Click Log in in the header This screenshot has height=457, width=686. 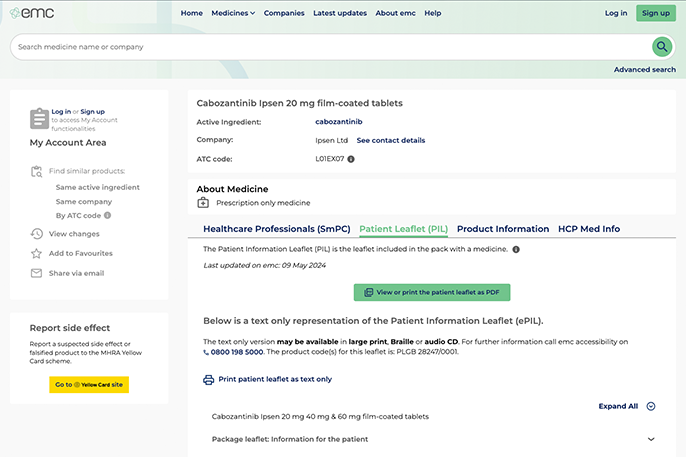pyautogui.click(x=616, y=13)
